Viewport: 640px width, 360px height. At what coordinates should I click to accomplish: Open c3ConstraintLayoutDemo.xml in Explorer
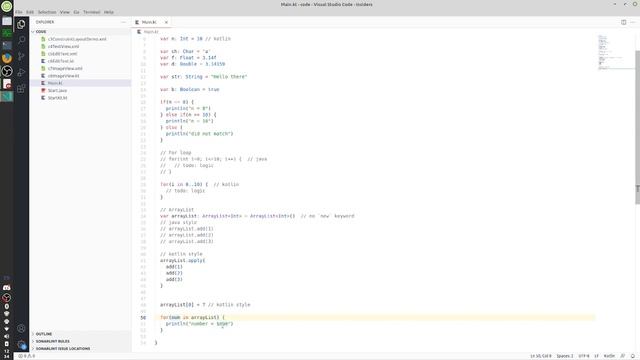click(x=80, y=39)
